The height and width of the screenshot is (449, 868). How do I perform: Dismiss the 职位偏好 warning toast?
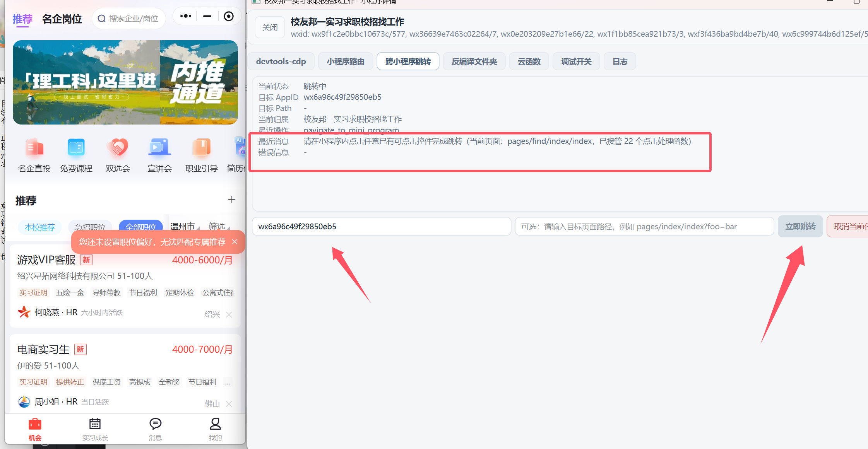click(235, 242)
